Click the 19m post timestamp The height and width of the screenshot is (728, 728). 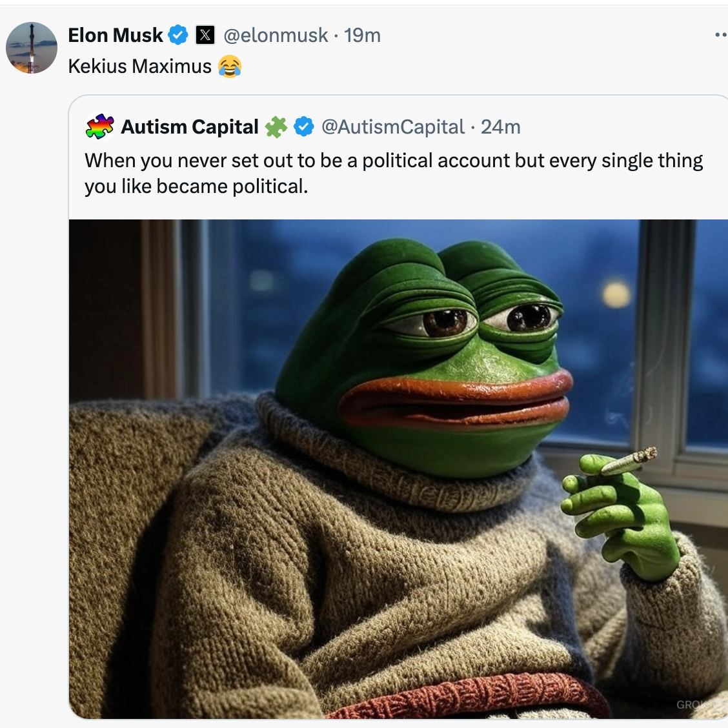pos(363,35)
